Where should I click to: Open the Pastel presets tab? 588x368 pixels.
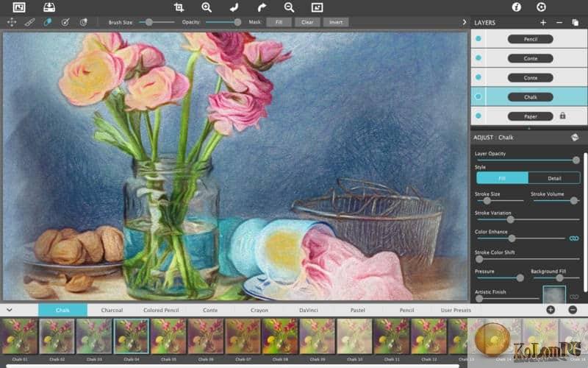click(357, 310)
